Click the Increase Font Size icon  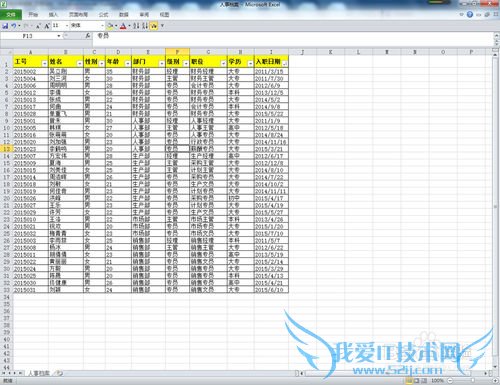(x=47, y=26)
